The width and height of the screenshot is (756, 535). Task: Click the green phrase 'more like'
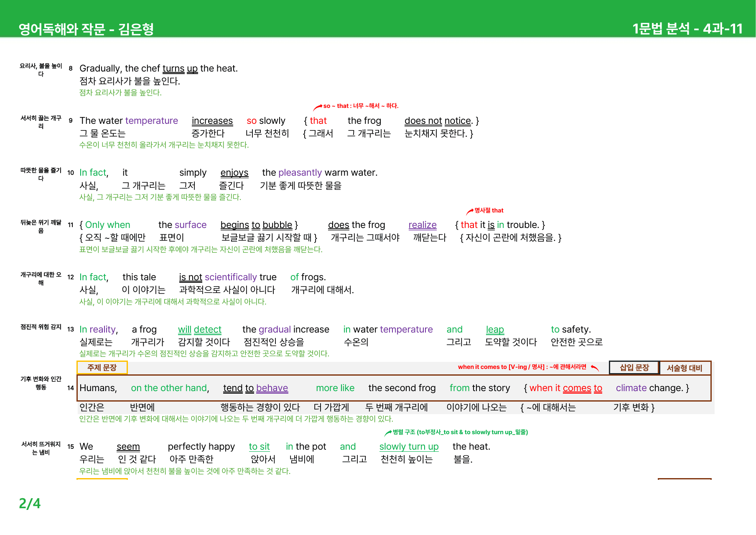pyautogui.click(x=335, y=388)
